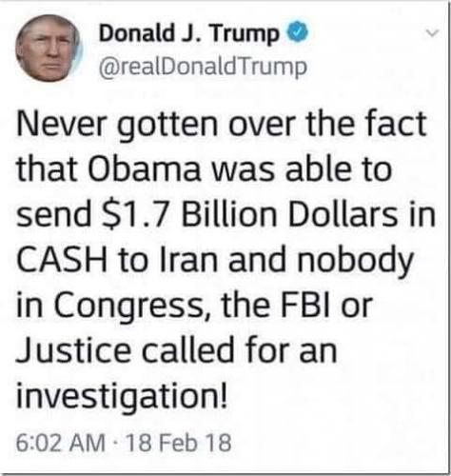This screenshot has width=451, height=476.
Task: Click the word Congress in tweet
Action: (128, 307)
